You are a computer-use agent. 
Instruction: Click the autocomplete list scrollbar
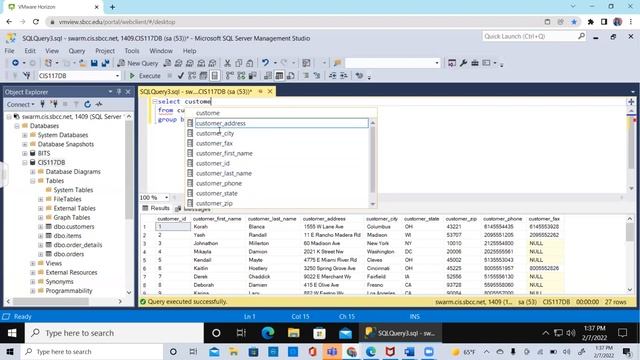pos(372,163)
